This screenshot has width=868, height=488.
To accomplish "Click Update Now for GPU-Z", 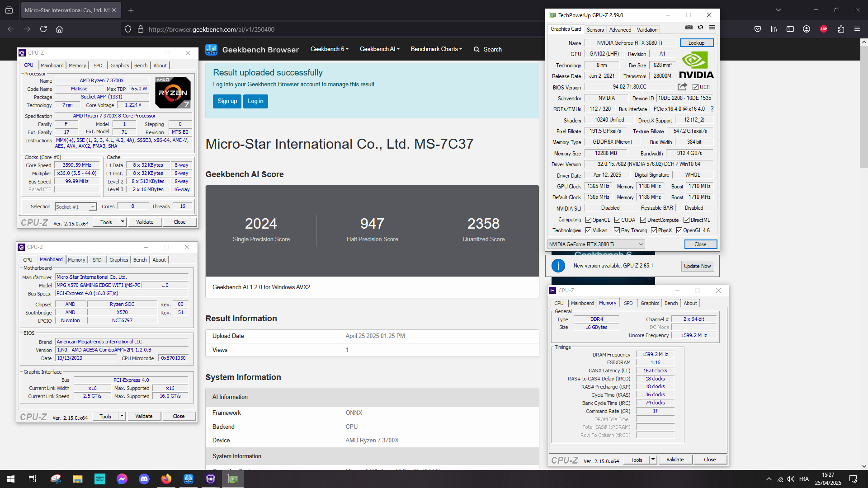I will [x=697, y=266].
